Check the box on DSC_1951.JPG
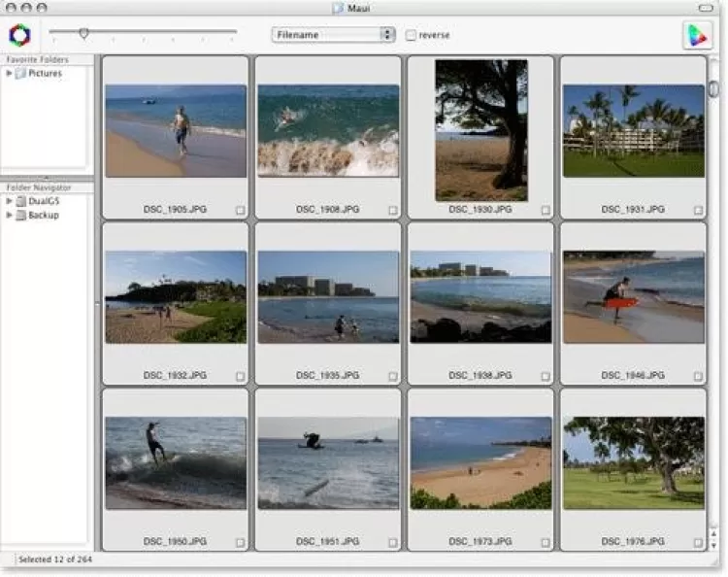Viewport: 728px width, 577px height. 393,542
